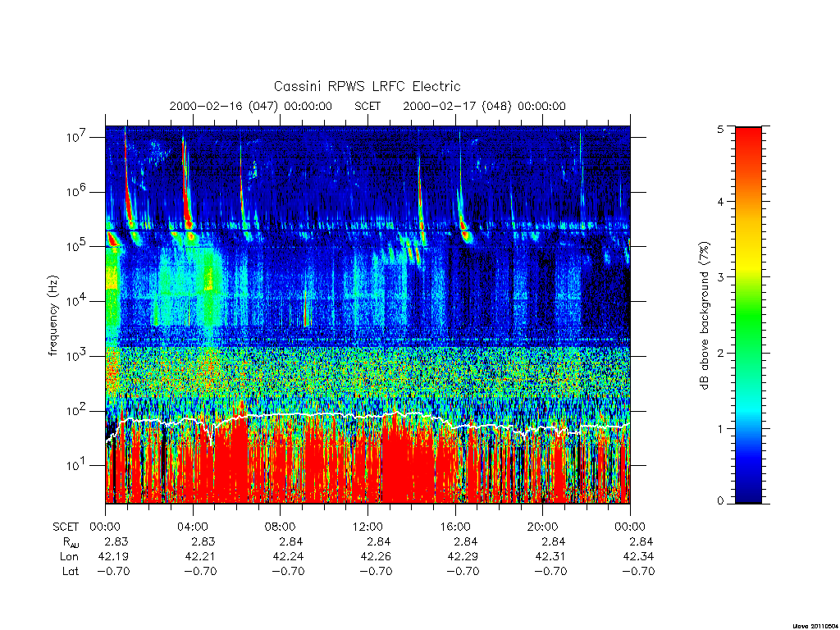Click the R_AU row label

tap(71, 542)
